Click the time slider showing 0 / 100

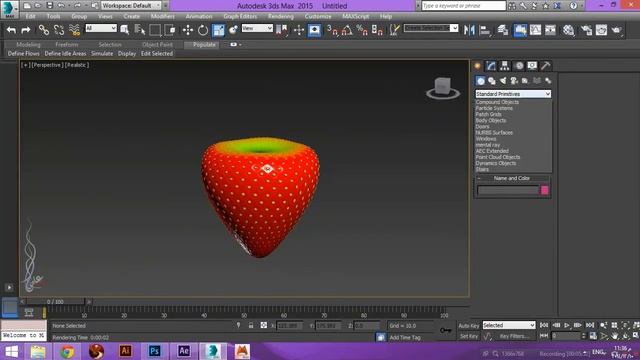[55, 302]
